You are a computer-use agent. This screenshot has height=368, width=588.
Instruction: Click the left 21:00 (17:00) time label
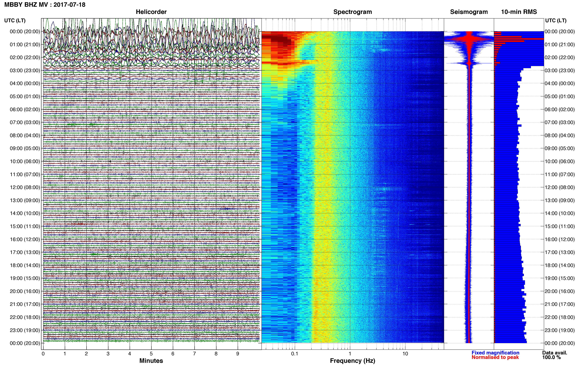25,304
